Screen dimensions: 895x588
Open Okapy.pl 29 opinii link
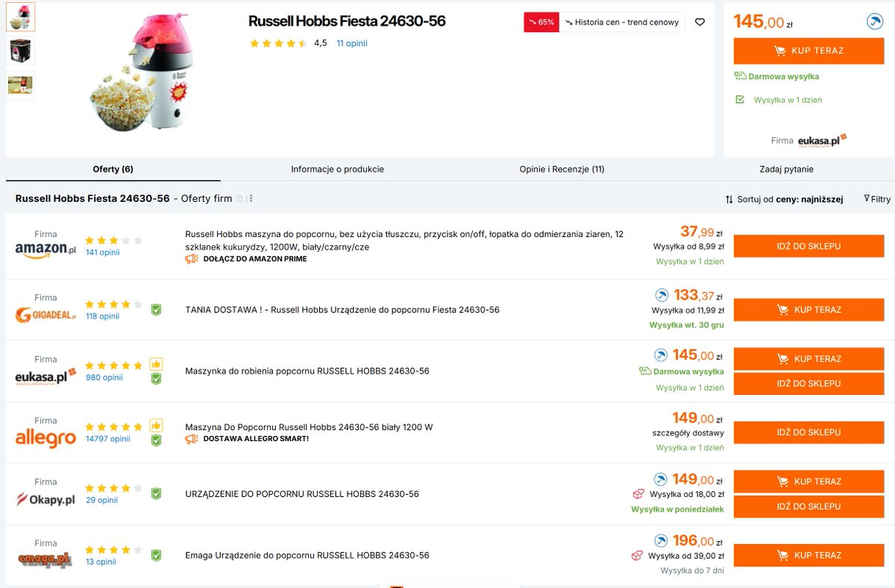coord(101,500)
